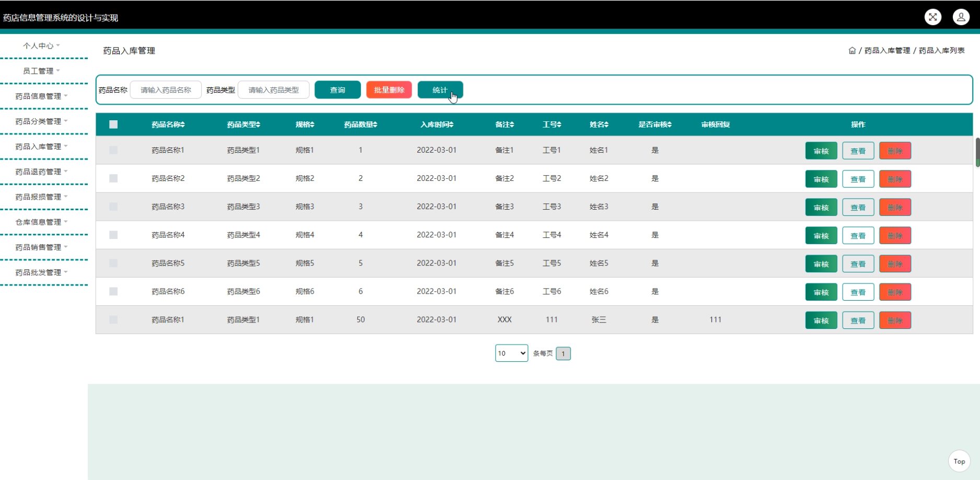Click the 工号5 cell
This screenshot has width=980, height=480.
click(552, 263)
